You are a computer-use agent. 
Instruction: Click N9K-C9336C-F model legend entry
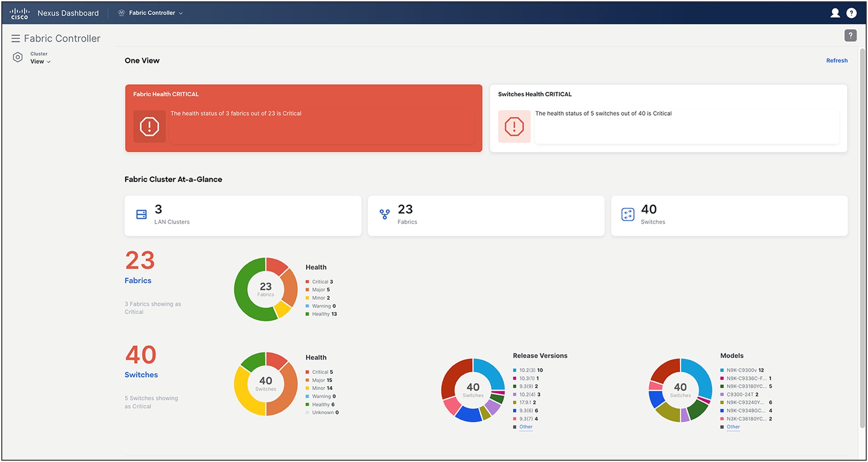(746, 378)
